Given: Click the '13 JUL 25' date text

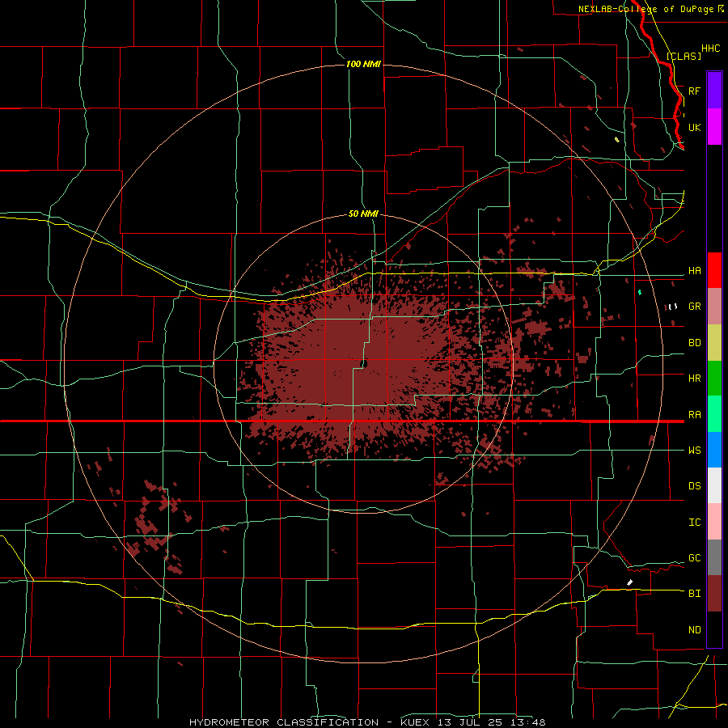Looking at the screenshot, I should pyautogui.click(x=472, y=722).
